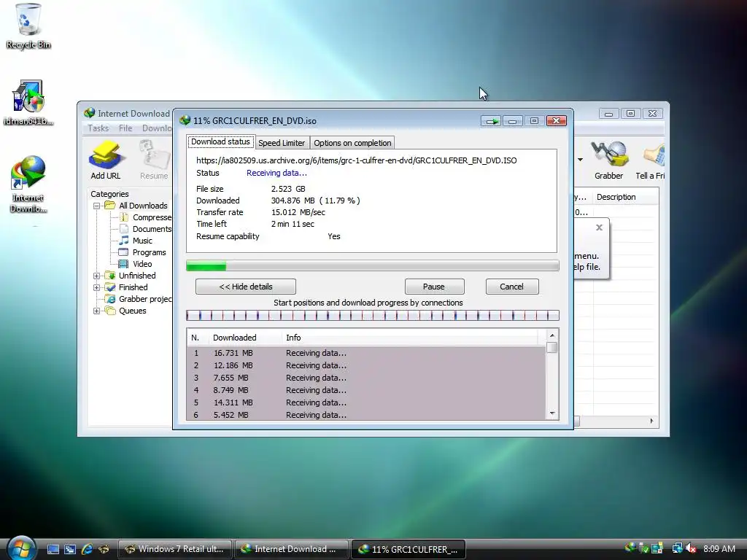Open the toolbar overflow dropdown arrow near Grabber
This screenshot has height=560, width=747.
pyautogui.click(x=580, y=160)
